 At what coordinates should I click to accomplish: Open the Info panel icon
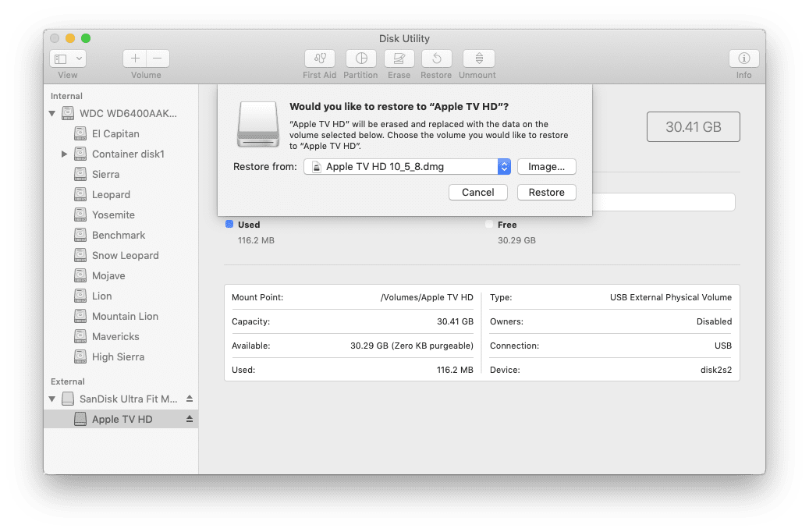coord(743,59)
